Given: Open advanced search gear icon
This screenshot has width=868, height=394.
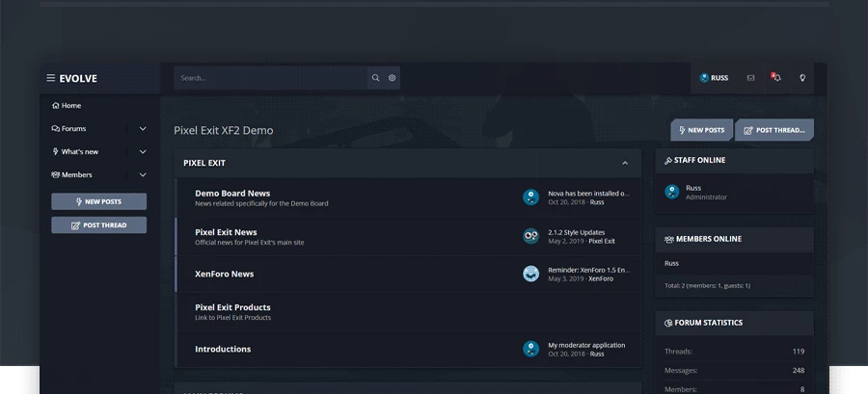Looking at the screenshot, I should [x=392, y=78].
